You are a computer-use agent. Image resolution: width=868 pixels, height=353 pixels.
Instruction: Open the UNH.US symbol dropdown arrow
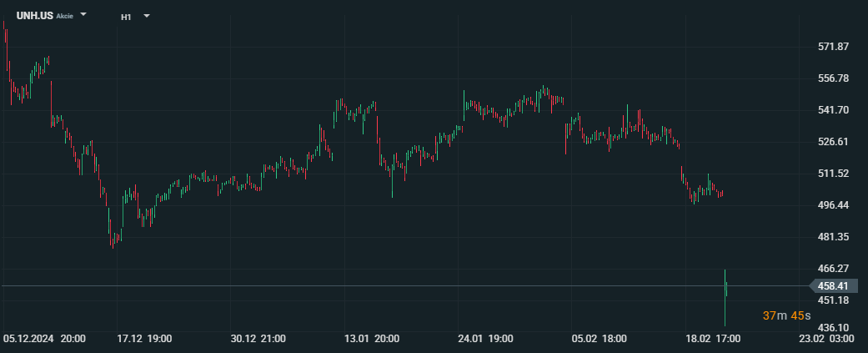point(83,15)
